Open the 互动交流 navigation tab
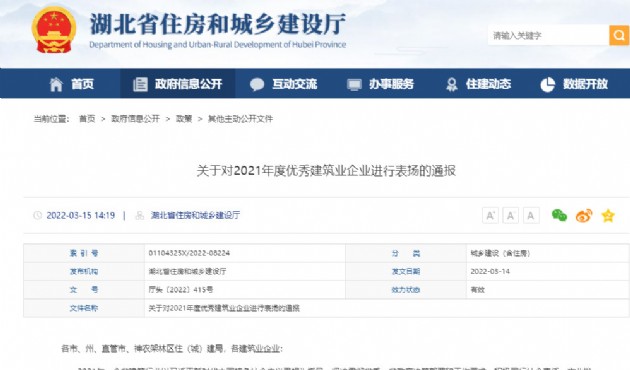Screen dimensions: 630x370 (284, 84)
